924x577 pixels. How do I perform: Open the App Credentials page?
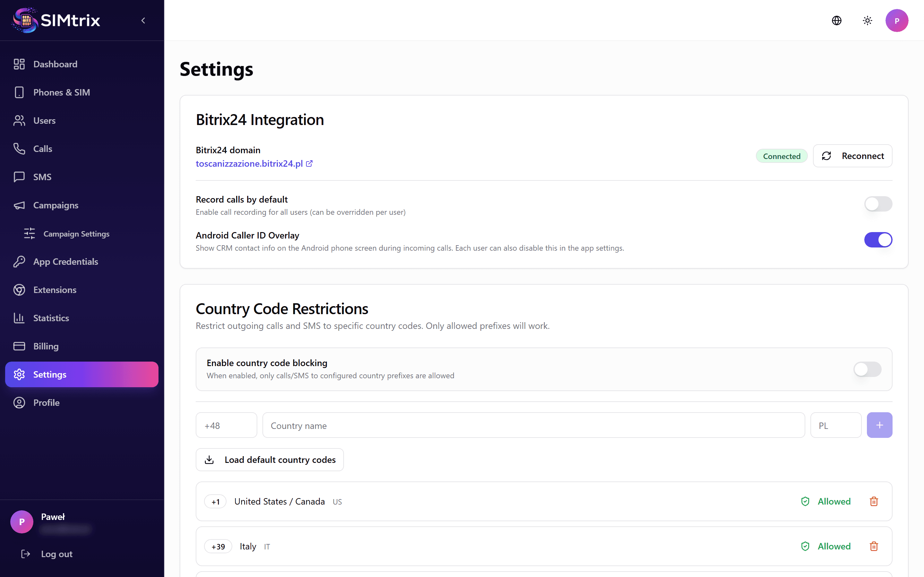point(65,262)
